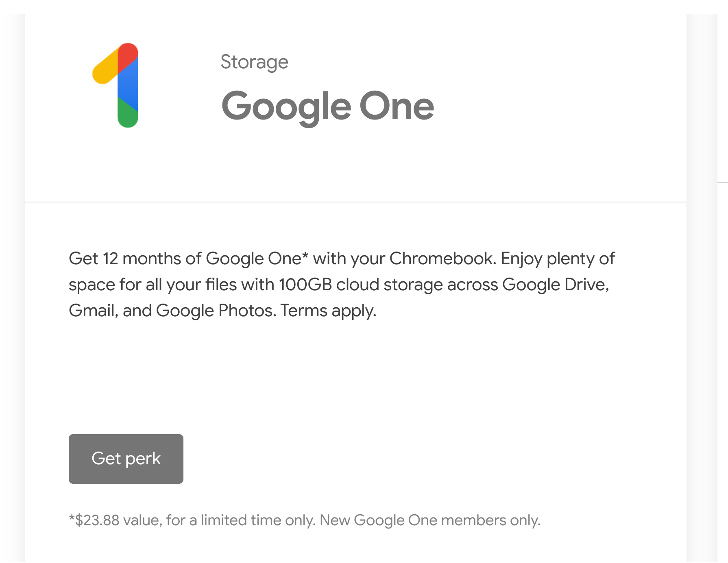Click the green base of the logo

click(x=127, y=115)
